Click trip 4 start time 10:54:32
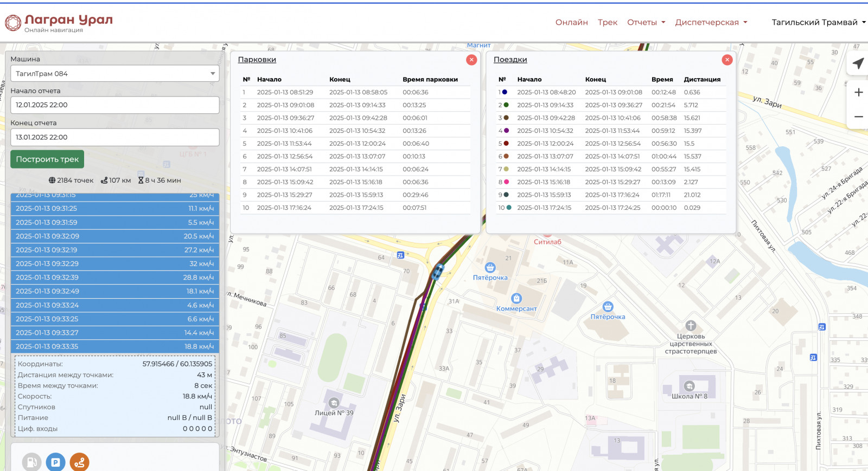The image size is (868, 471). point(545,131)
